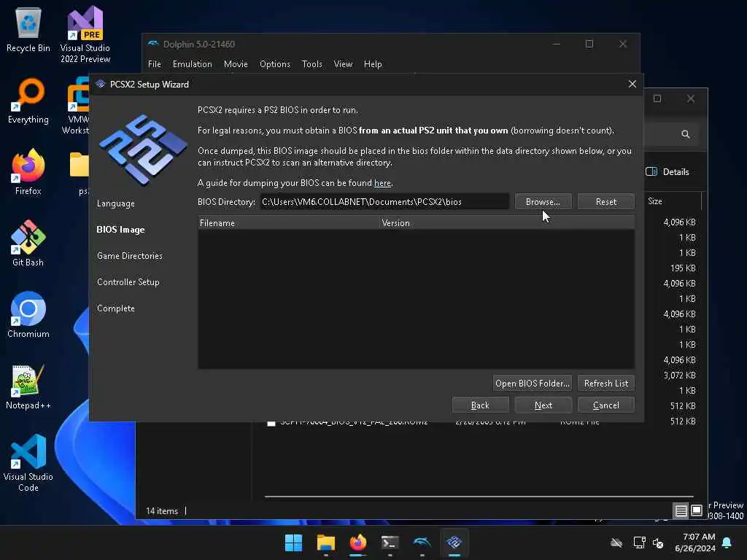Open hidden cloud sync tray icon
747x560 pixels.
click(x=616, y=542)
